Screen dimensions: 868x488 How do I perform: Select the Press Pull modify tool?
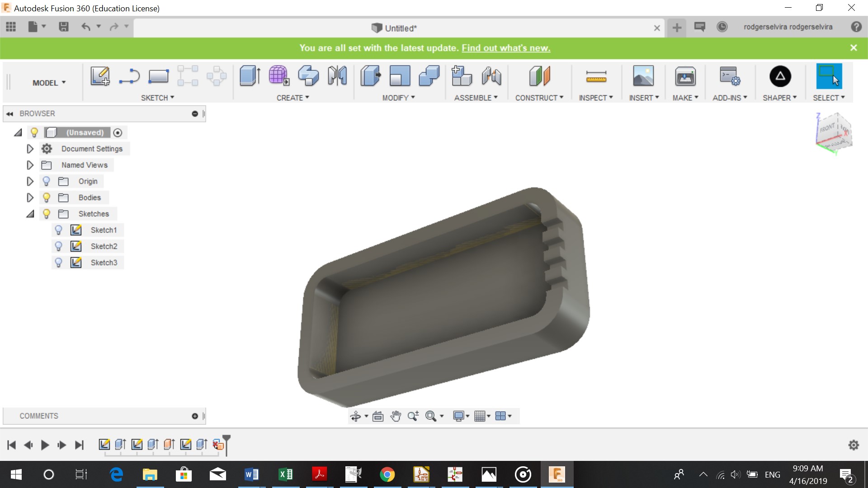pyautogui.click(x=371, y=76)
